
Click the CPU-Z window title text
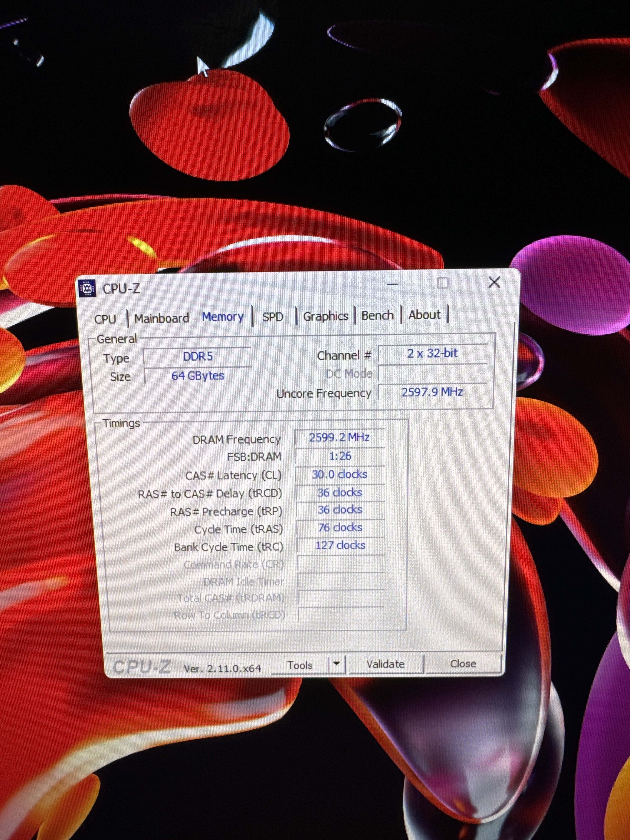pyautogui.click(x=121, y=289)
